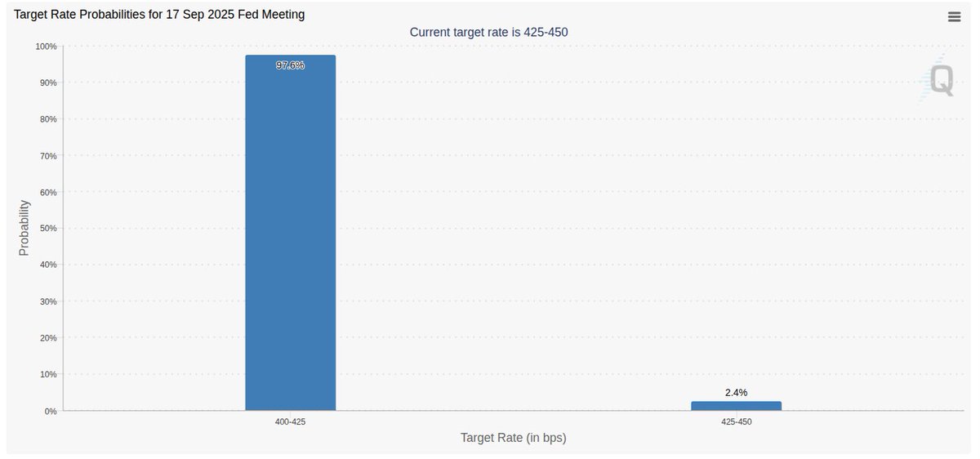
Task: Click the 70% y-axis tick label
Action: [49, 156]
